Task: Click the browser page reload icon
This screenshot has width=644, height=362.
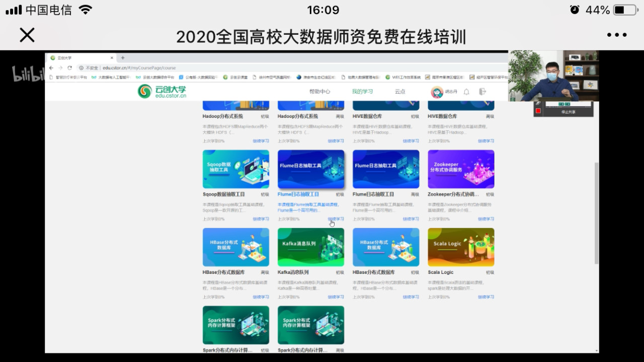Action: coord(70,67)
